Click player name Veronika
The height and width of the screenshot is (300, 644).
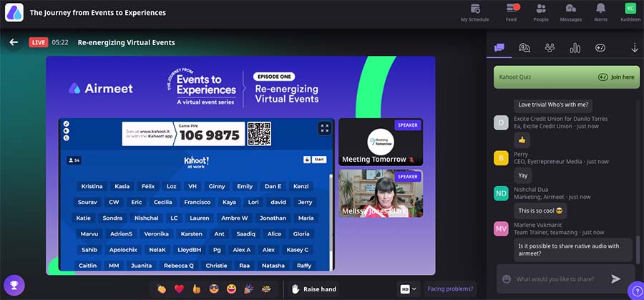click(x=157, y=234)
